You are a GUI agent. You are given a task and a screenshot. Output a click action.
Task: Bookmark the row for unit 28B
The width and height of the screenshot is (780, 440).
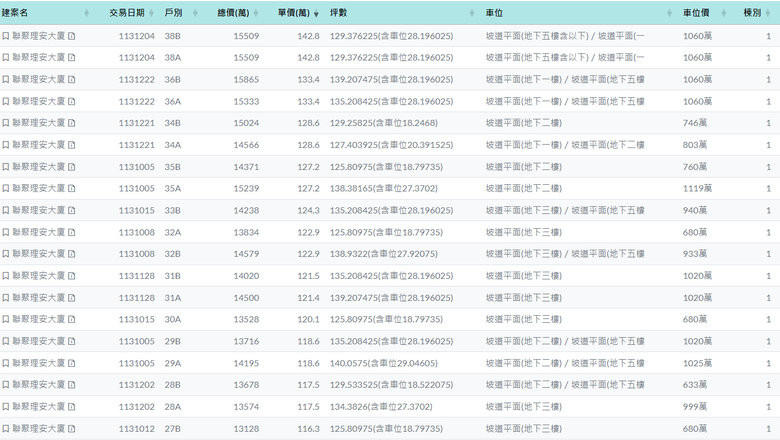[5, 385]
